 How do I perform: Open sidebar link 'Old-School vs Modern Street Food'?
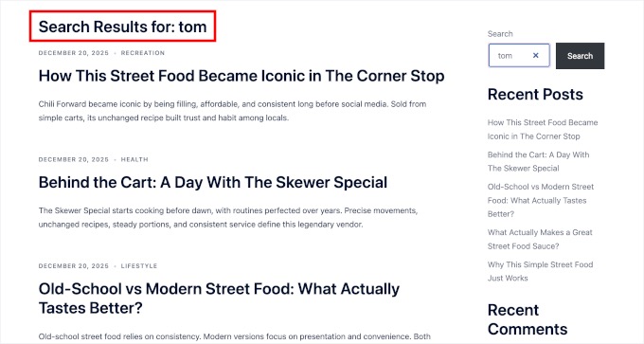tap(541, 200)
